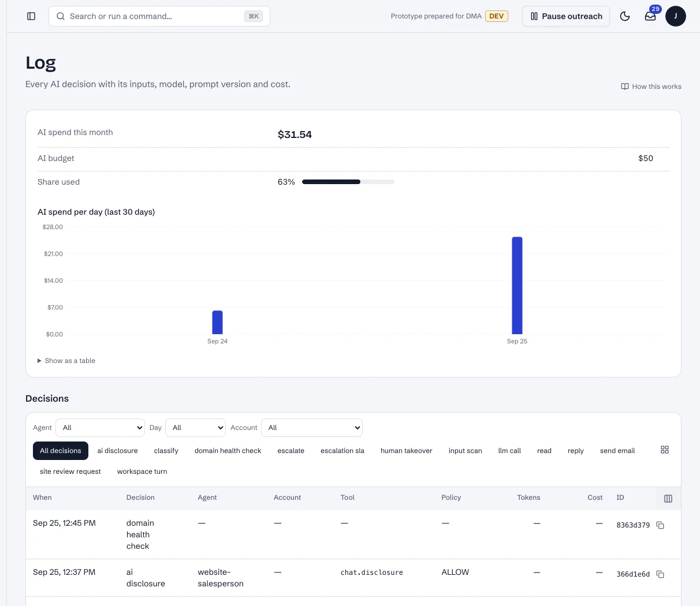Switch to grid view icon in Decisions

[x=665, y=450]
